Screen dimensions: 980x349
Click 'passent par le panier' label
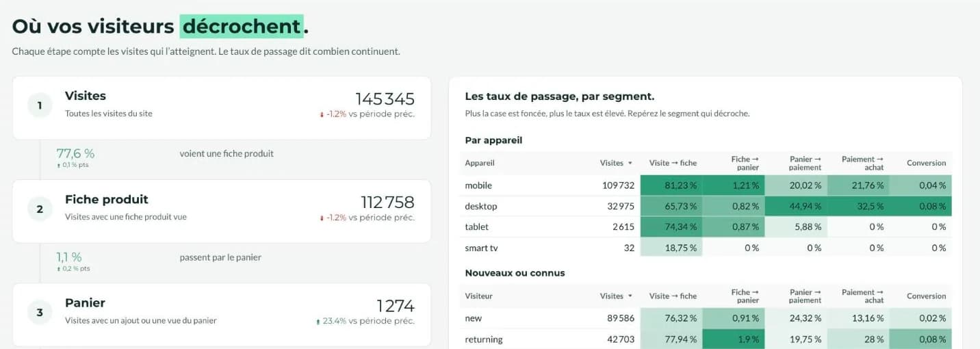220,257
